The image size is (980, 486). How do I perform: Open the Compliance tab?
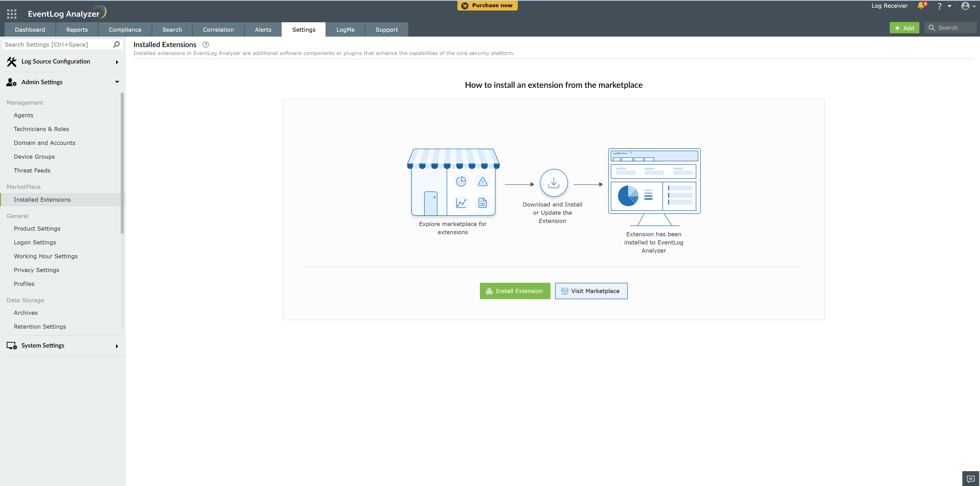coord(125,30)
